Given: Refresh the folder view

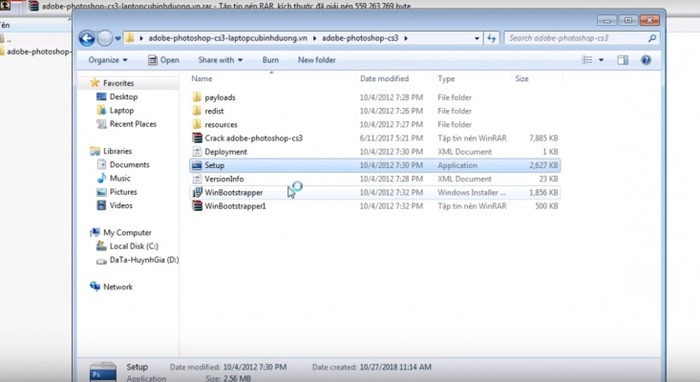Looking at the screenshot, I should tap(492, 38).
